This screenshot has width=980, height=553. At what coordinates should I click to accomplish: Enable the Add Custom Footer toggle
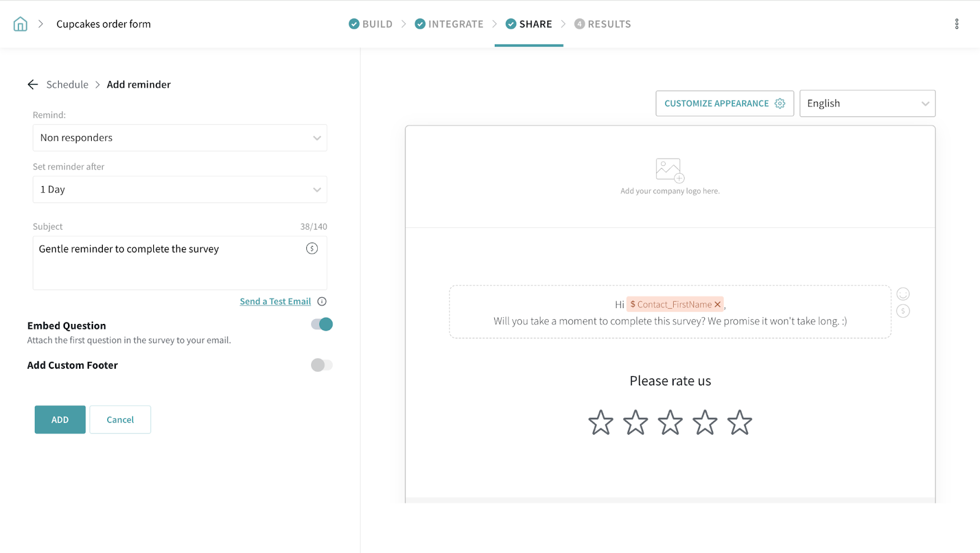point(322,365)
